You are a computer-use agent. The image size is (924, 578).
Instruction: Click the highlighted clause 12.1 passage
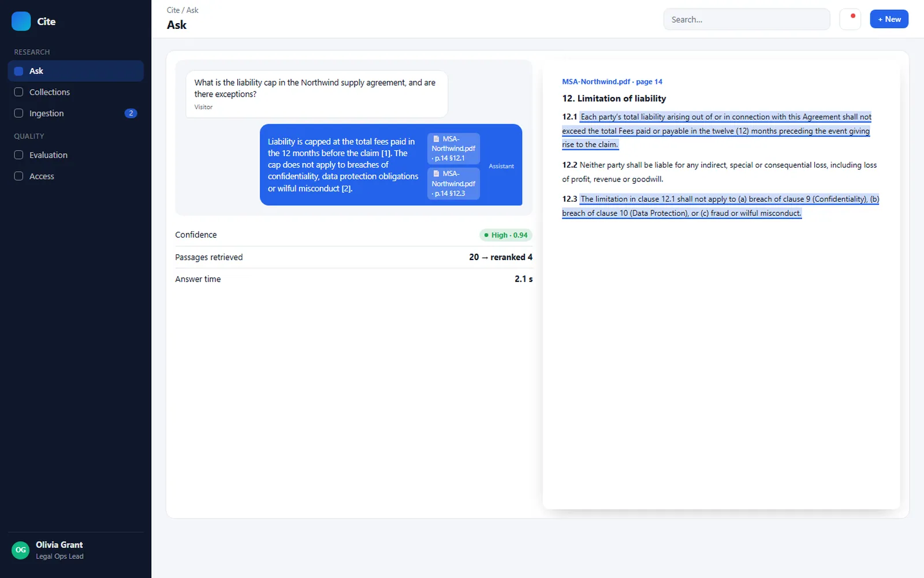point(717,131)
